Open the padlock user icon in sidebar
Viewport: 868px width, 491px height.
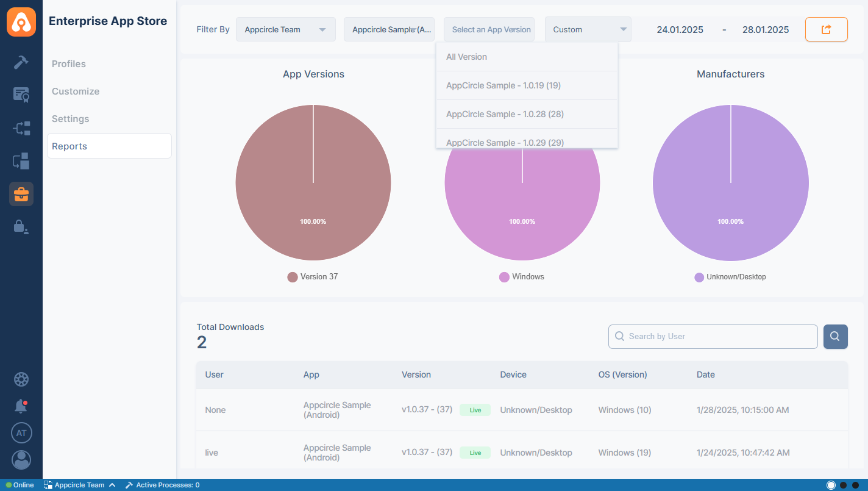(x=21, y=227)
